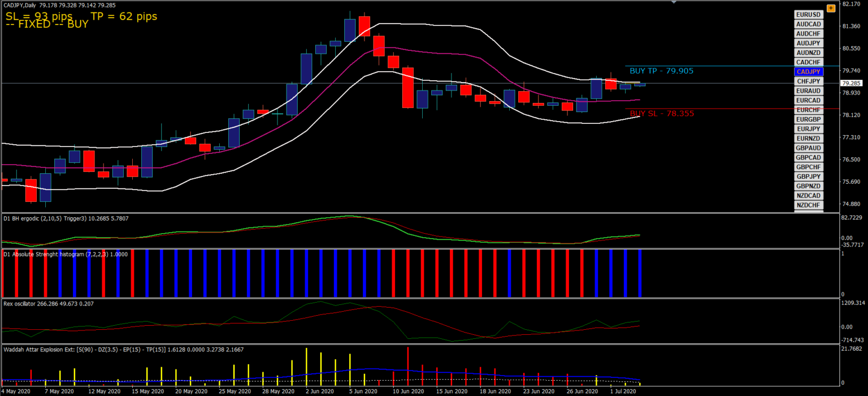Viewport: 868px width, 396px height.
Task: Click the current price label 79.285
Action: click(850, 83)
